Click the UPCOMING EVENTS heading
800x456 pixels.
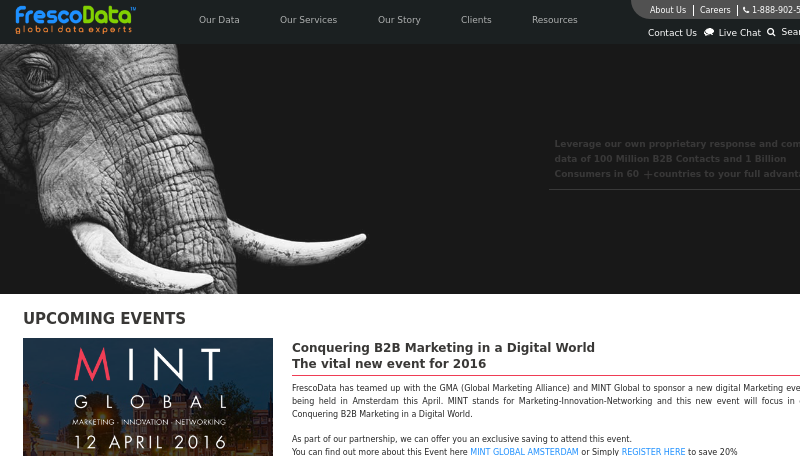point(104,318)
